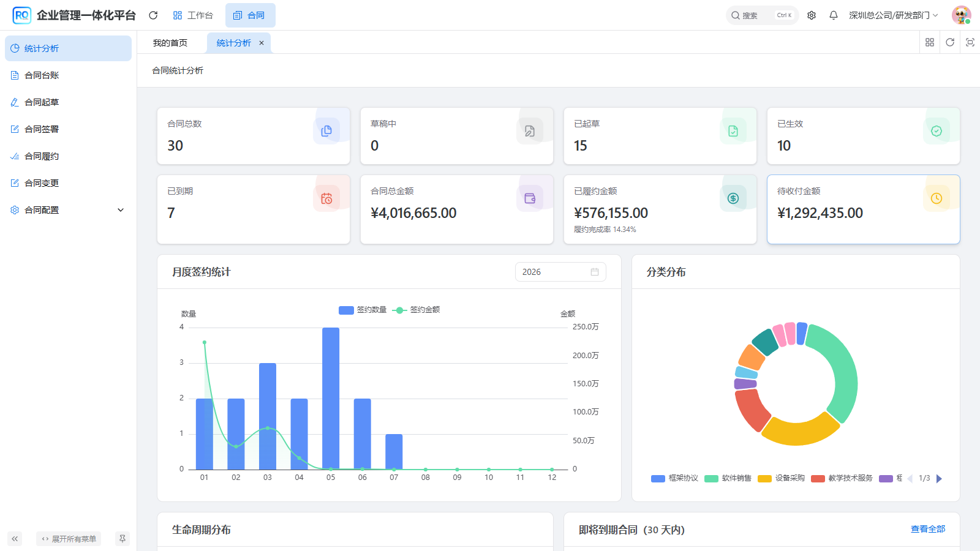Expand the 合同配置 menu
The image size is (980, 551).
(x=68, y=210)
